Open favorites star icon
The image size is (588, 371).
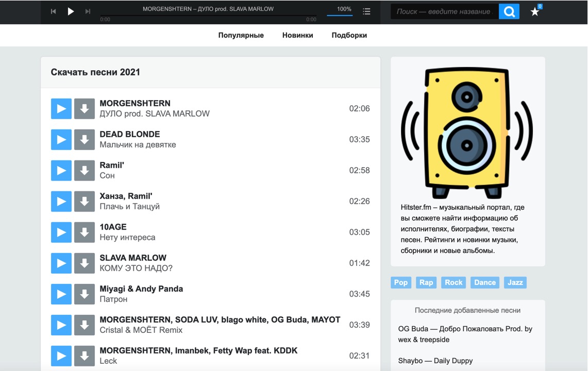tap(535, 12)
